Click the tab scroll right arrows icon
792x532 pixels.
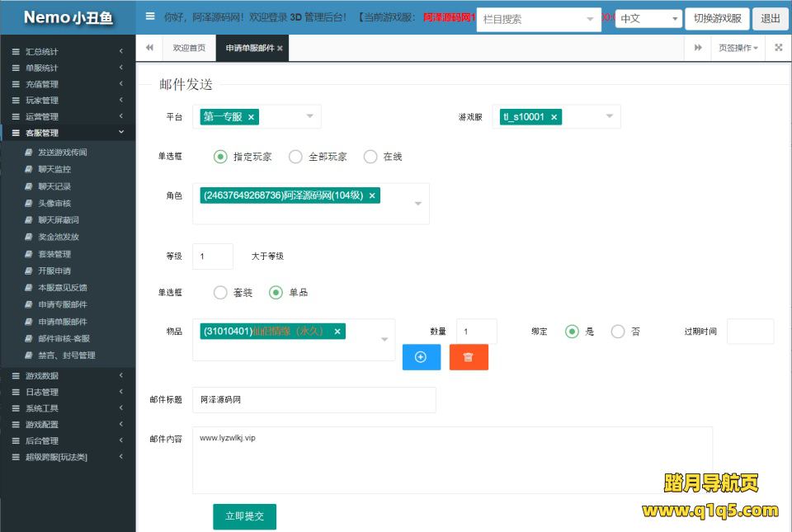click(x=698, y=48)
